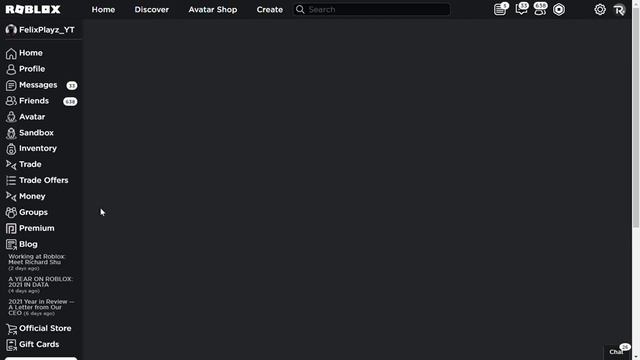Open the Messages icon in sidebar
Viewport: 640px width, 360px height.
pyautogui.click(x=11, y=85)
